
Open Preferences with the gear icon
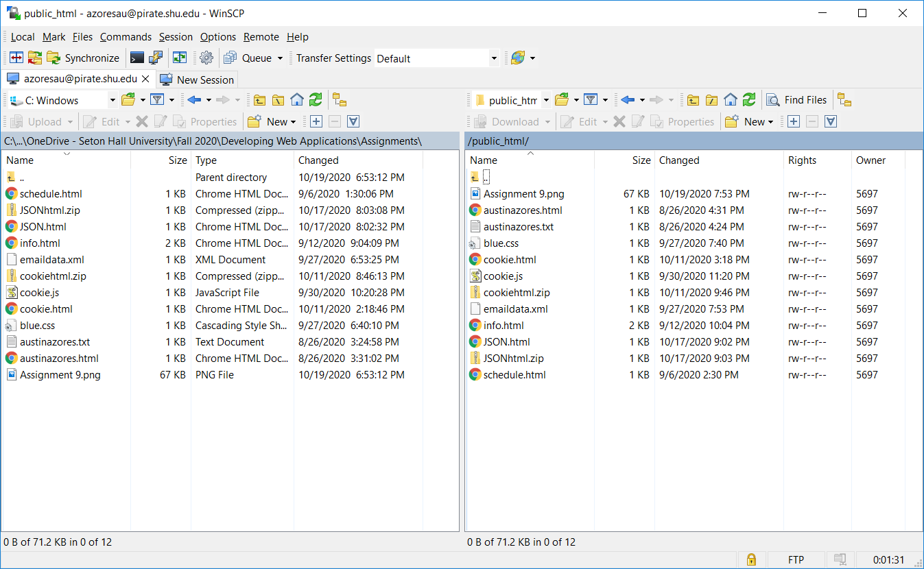pyautogui.click(x=206, y=58)
